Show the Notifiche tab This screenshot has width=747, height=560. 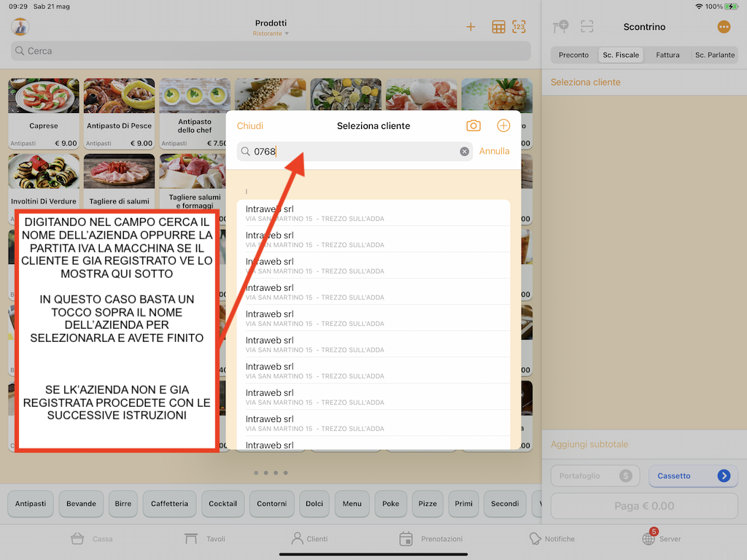[x=552, y=539]
